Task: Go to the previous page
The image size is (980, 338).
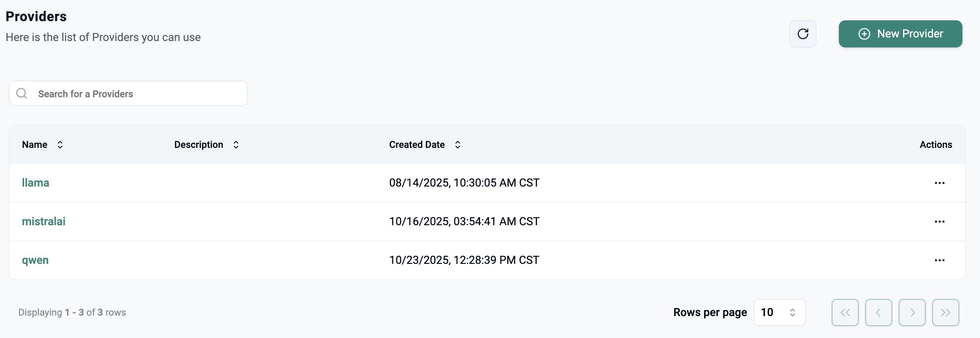Action: [x=878, y=312]
